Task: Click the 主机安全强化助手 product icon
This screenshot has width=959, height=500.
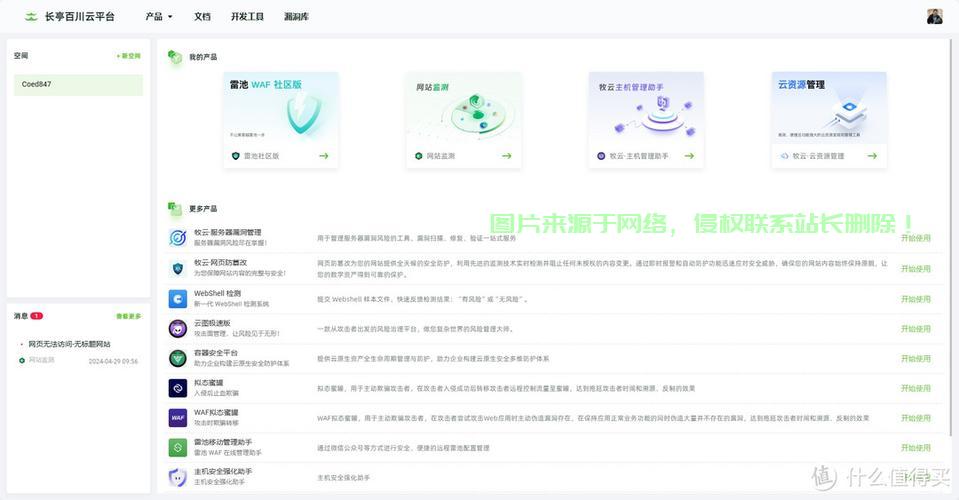Action: pyautogui.click(x=177, y=477)
